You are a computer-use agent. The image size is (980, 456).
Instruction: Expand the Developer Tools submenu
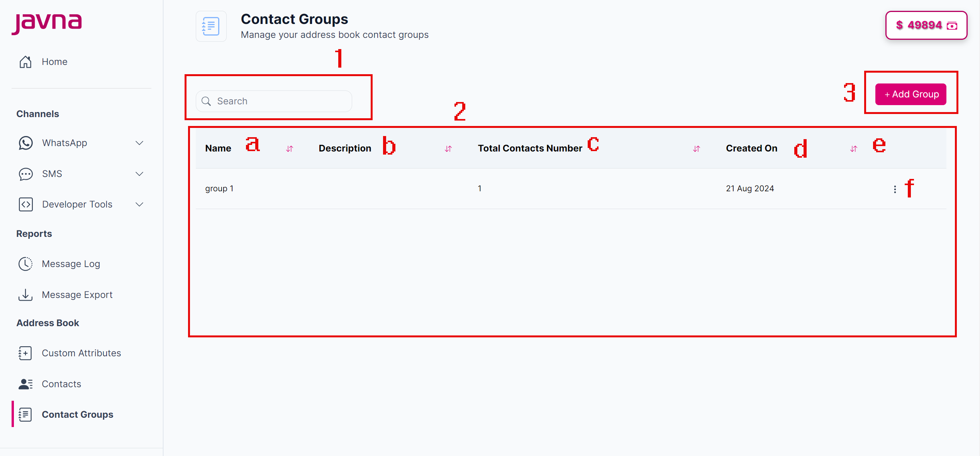tap(139, 204)
